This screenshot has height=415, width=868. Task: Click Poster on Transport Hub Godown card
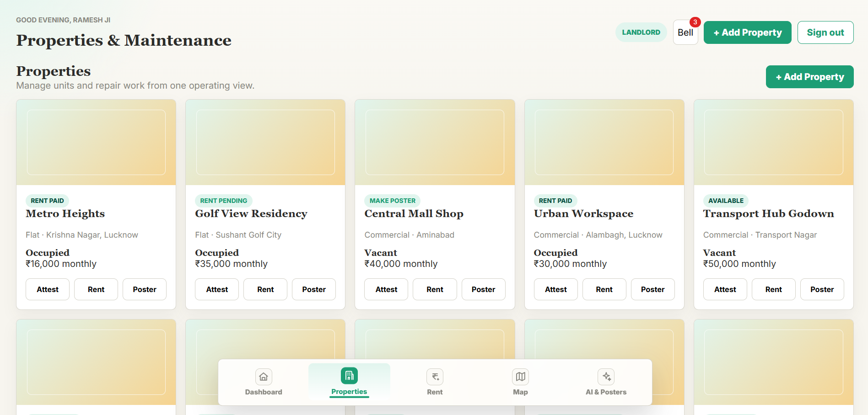[x=822, y=289]
